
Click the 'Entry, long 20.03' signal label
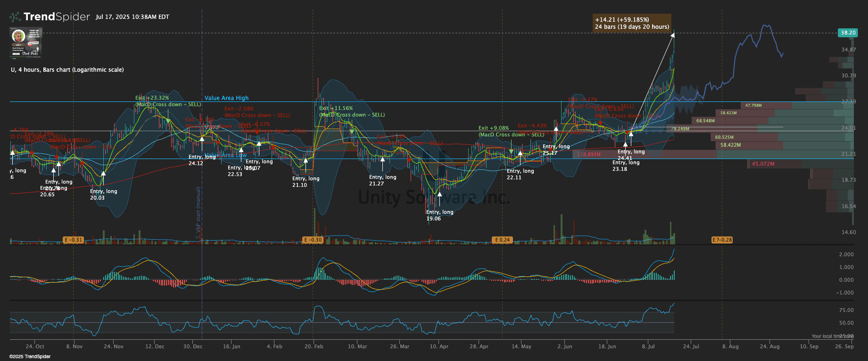point(103,194)
